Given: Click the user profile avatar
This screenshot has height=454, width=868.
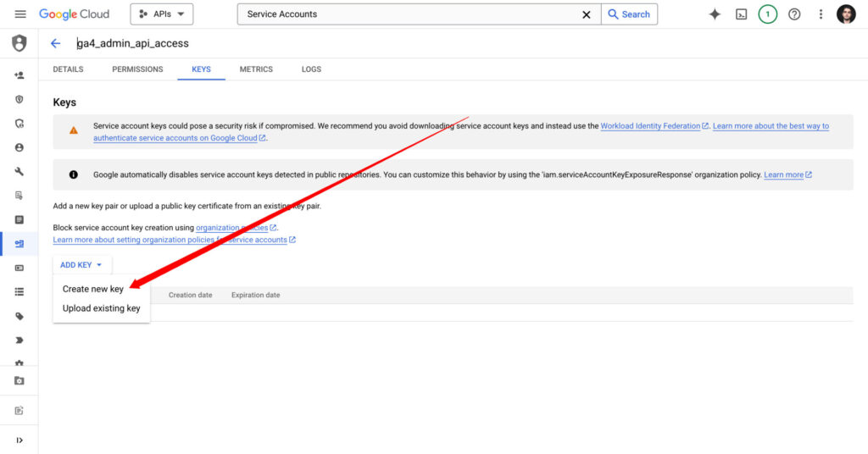Looking at the screenshot, I should pos(846,14).
